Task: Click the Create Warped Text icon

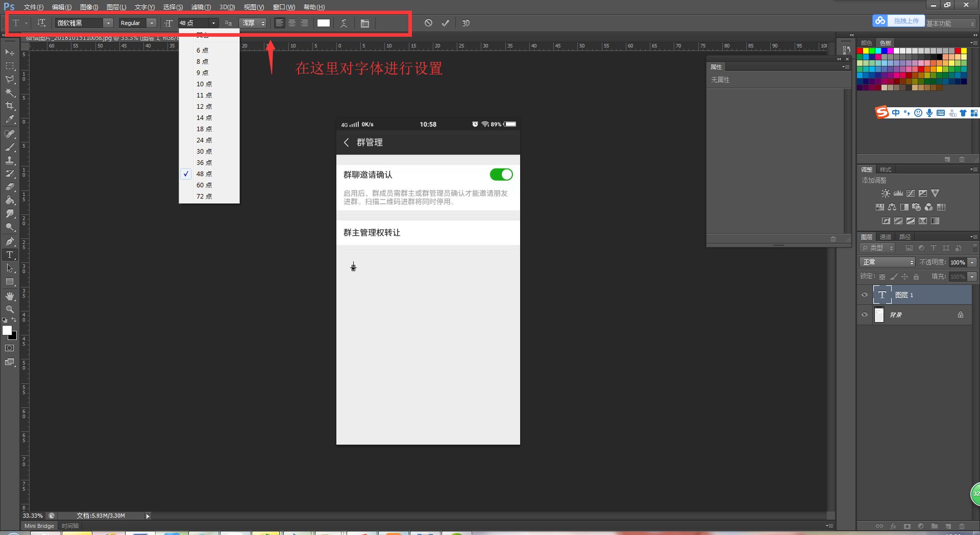Action: (x=344, y=23)
